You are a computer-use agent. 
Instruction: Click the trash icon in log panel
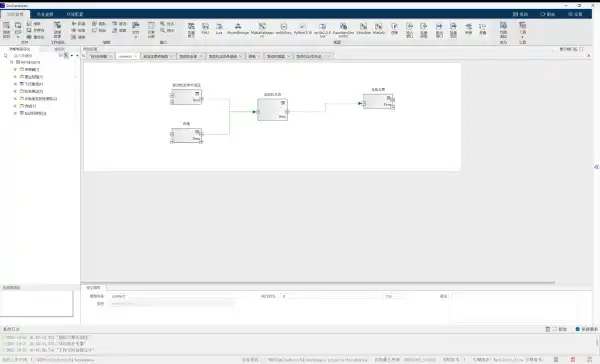[x=548, y=329]
